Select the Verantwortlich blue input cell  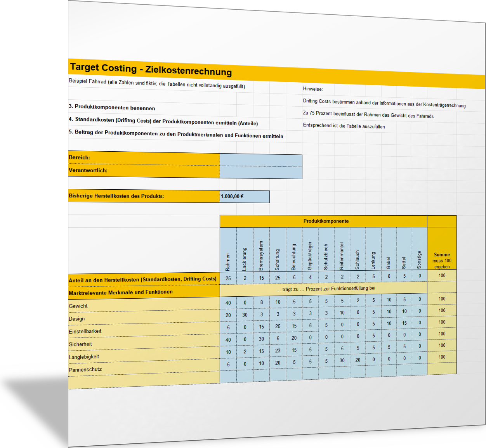coord(261,173)
